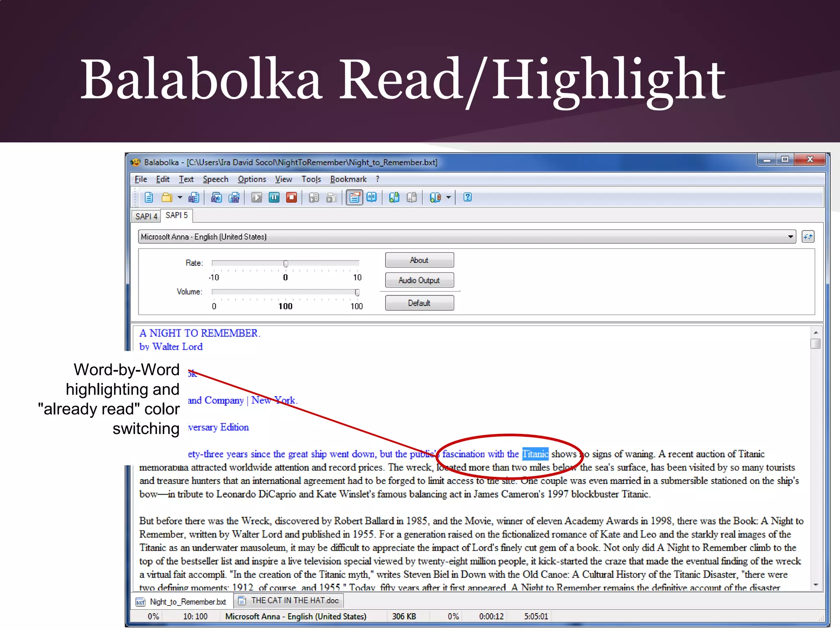Open the Text menu

pos(186,179)
